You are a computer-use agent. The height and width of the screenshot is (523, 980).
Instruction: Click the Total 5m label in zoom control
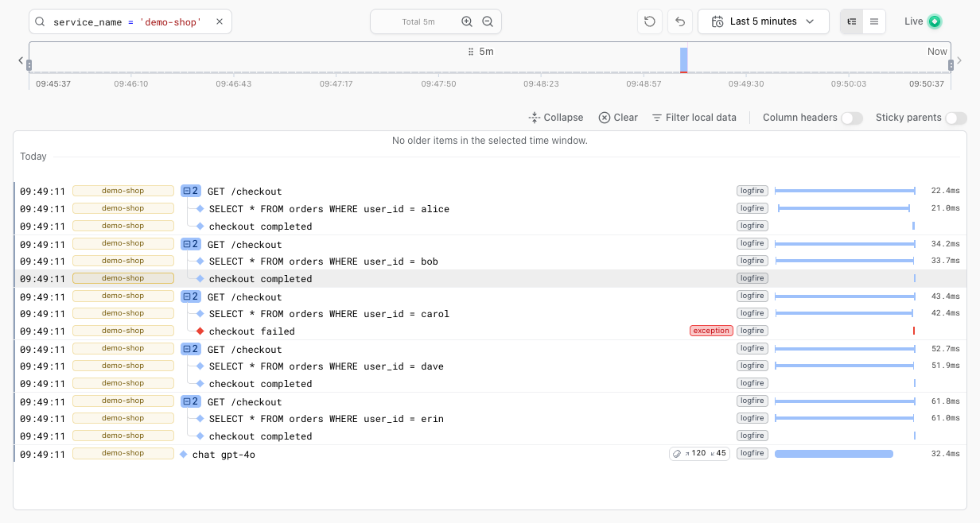point(418,21)
